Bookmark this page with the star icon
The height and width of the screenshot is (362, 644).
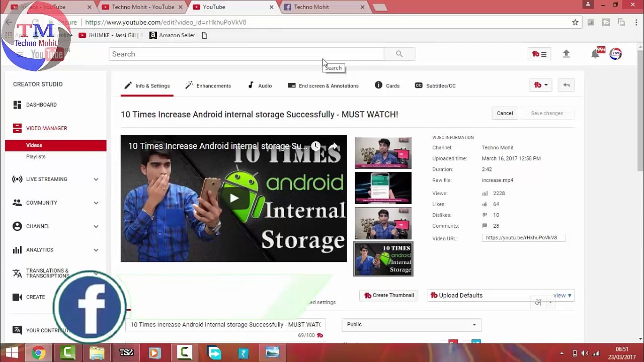(x=575, y=22)
